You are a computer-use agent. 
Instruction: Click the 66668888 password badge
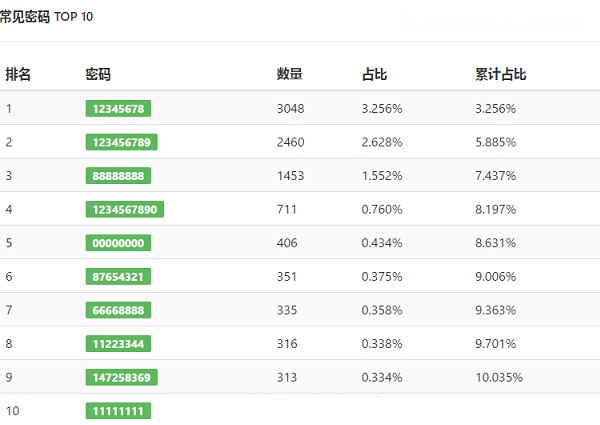118,310
